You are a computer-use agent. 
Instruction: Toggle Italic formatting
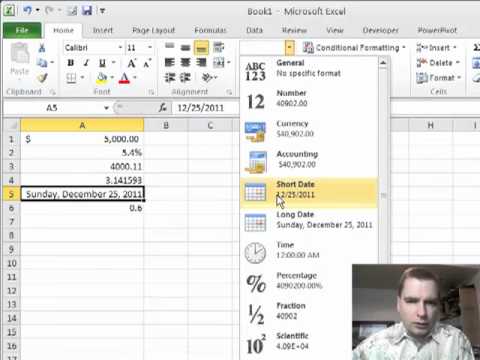pyautogui.click(x=86, y=63)
